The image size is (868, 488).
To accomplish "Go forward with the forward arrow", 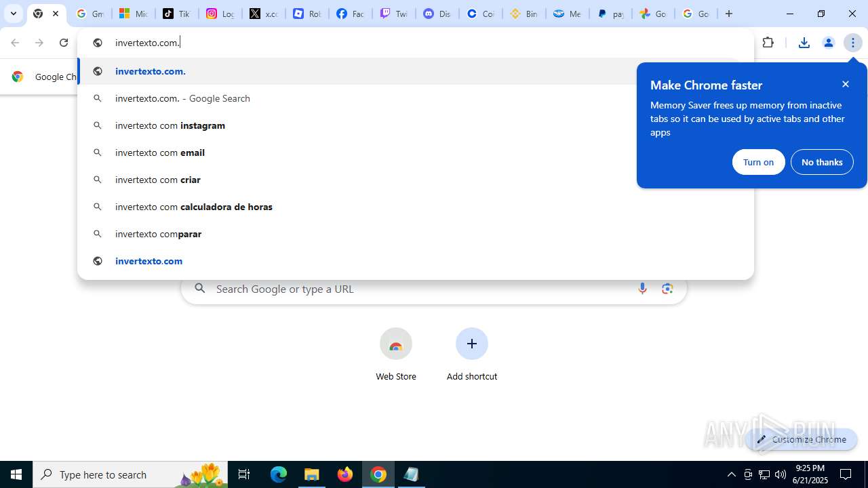I will pos(39,43).
